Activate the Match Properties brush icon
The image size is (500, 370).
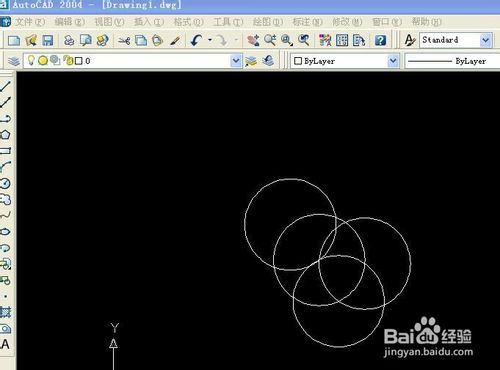[175, 41]
